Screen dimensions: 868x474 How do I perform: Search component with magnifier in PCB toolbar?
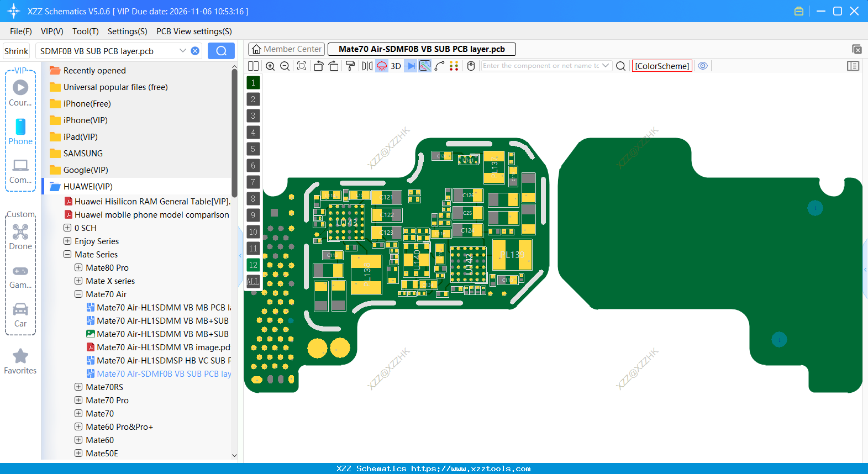(620, 66)
